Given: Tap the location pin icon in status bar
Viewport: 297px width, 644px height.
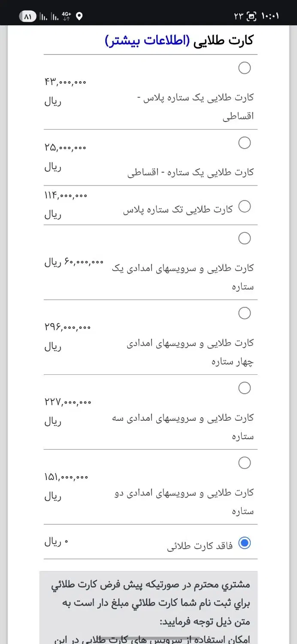Looking at the screenshot, I should [79, 16].
